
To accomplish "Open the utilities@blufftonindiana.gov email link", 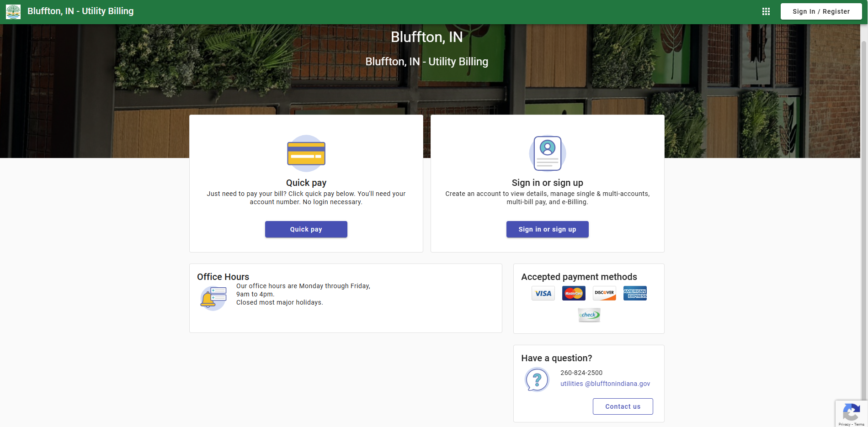I will coord(605,384).
